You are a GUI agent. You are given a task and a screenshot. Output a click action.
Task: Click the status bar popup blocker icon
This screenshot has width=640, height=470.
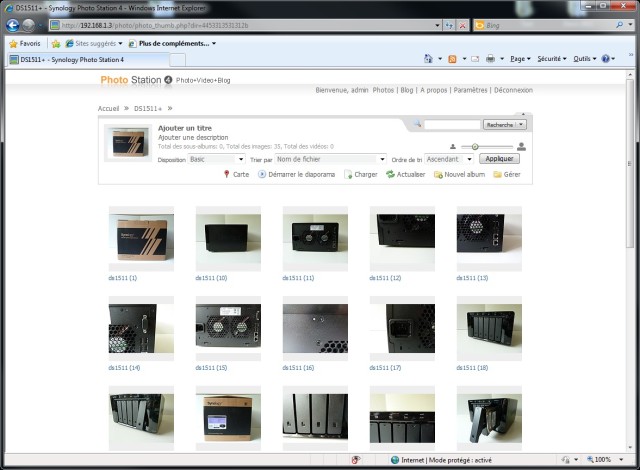[356, 460]
